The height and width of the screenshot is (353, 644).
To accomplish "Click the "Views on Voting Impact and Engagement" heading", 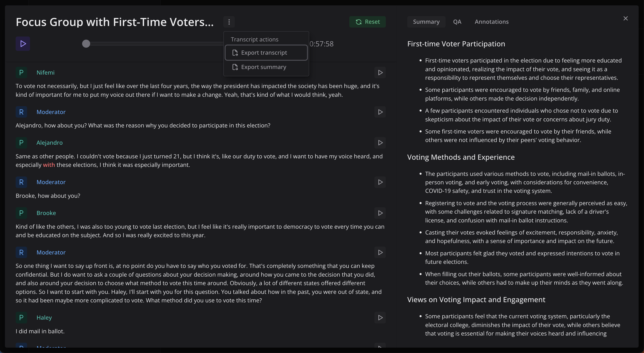I will (x=476, y=300).
